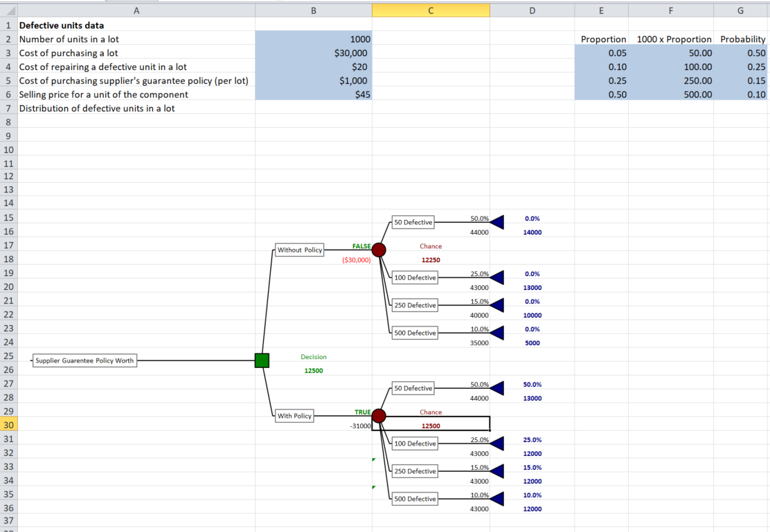Select cell showing selling price $45
This screenshot has width=770, height=532.
pyautogui.click(x=313, y=94)
